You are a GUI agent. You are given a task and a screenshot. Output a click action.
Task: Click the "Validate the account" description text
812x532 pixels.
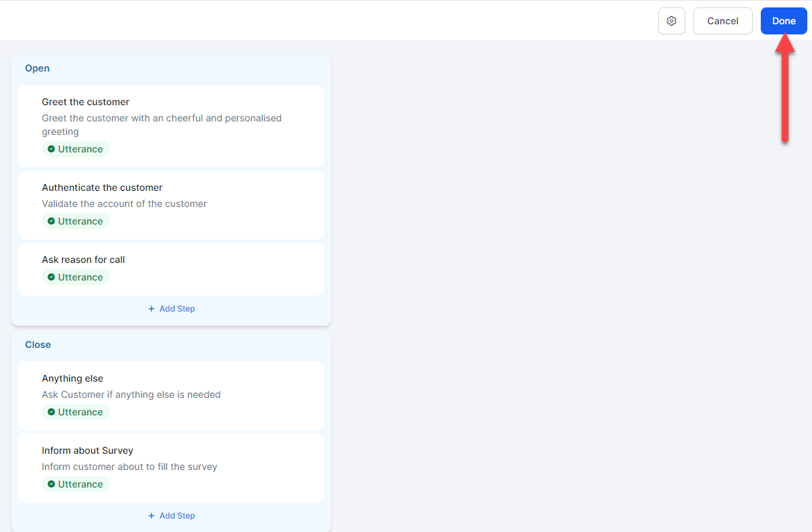pos(124,204)
